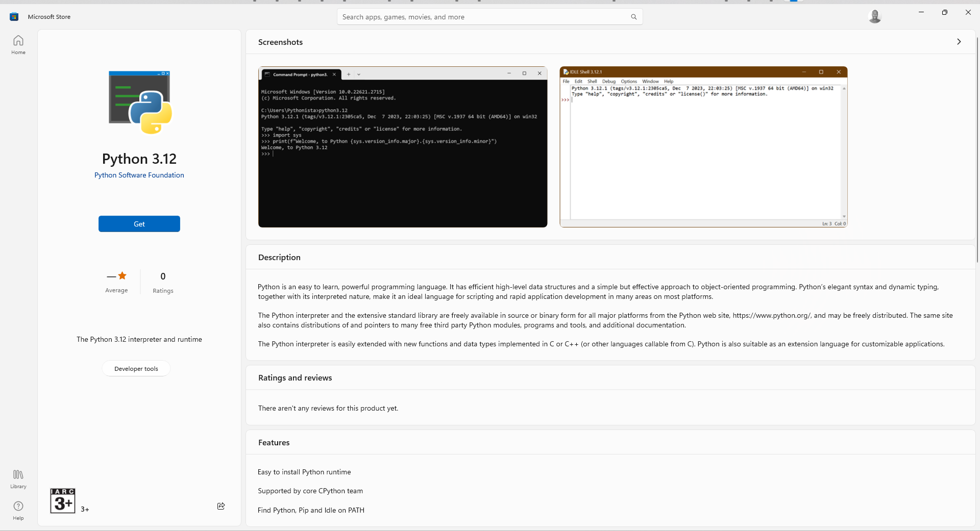
Task: Click the search magnifier icon
Action: tap(633, 17)
